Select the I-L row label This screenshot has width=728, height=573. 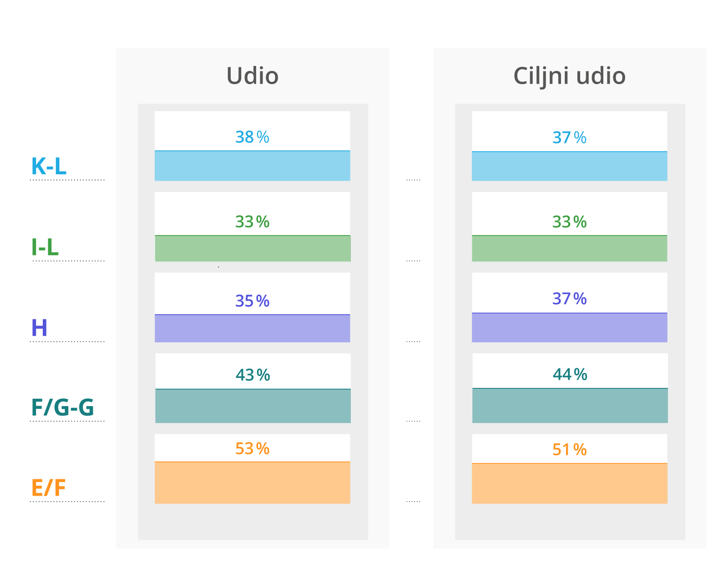pos(45,247)
